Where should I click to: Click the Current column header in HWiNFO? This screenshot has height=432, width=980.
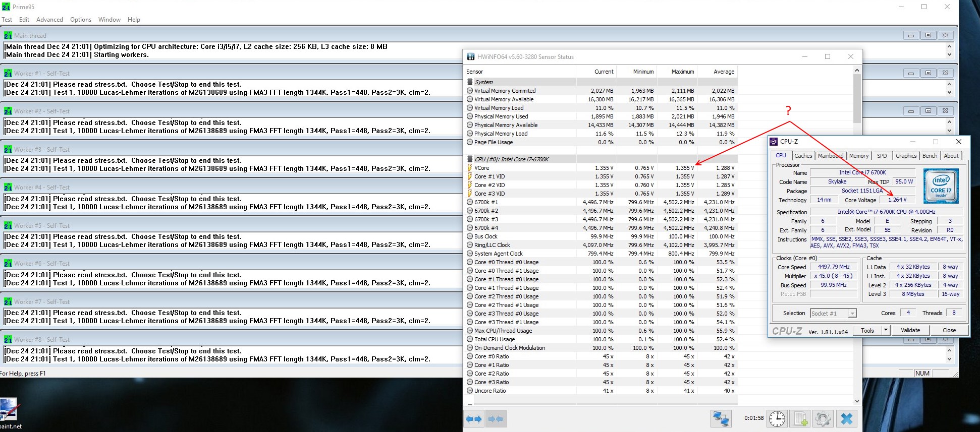click(x=596, y=72)
